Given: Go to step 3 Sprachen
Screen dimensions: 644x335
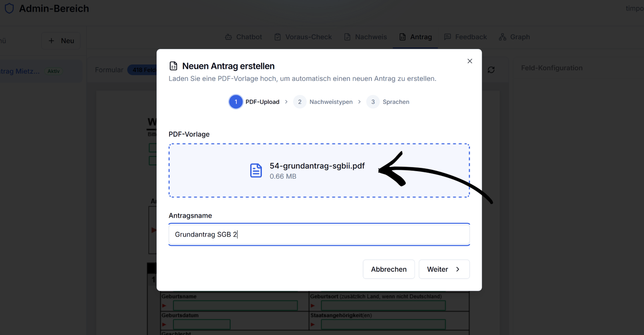Looking at the screenshot, I should 373,102.
